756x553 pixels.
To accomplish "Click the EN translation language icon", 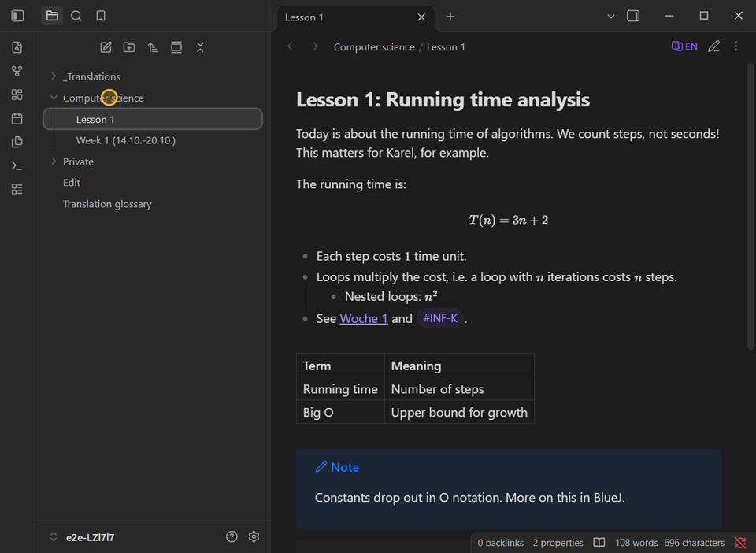I will (684, 46).
